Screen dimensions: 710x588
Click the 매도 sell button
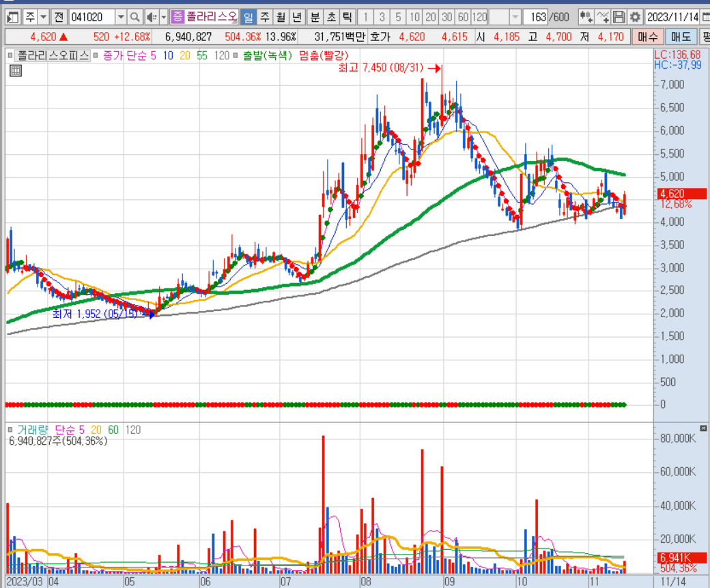pyautogui.click(x=681, y=37)
